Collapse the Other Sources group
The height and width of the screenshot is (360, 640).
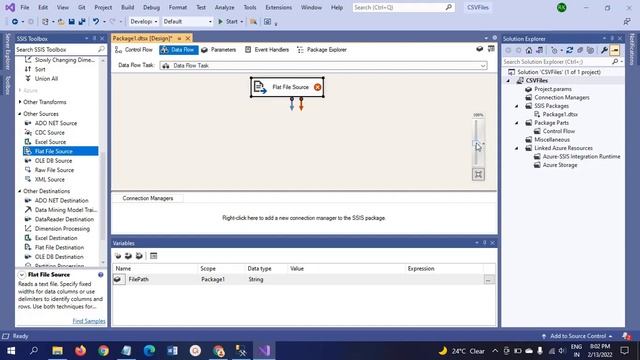(x=20, y=114)
